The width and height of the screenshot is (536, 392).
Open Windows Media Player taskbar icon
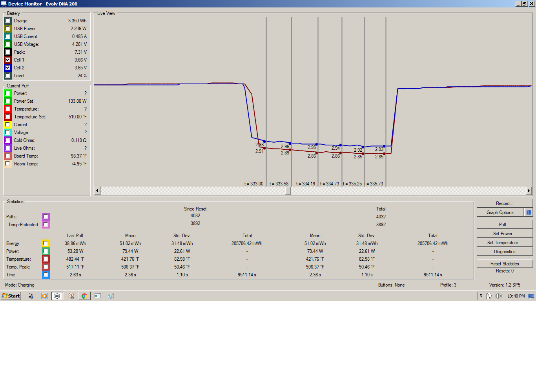point(44,296)
